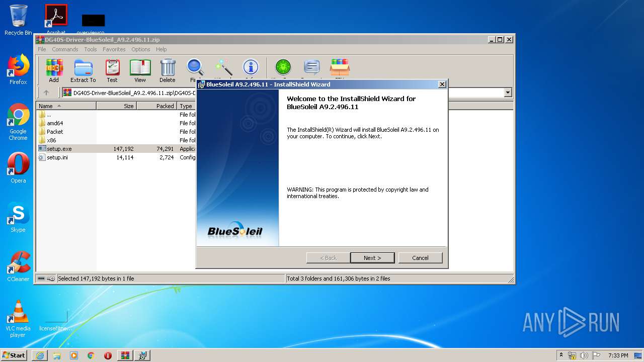
Task: Open the Commands menu
Action: click(65, 49)
